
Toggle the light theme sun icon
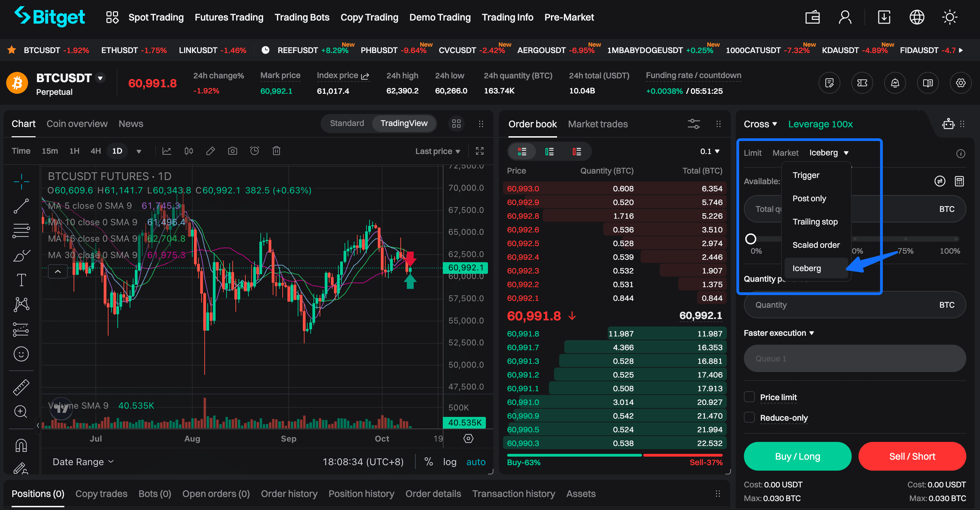coord(950,17)
